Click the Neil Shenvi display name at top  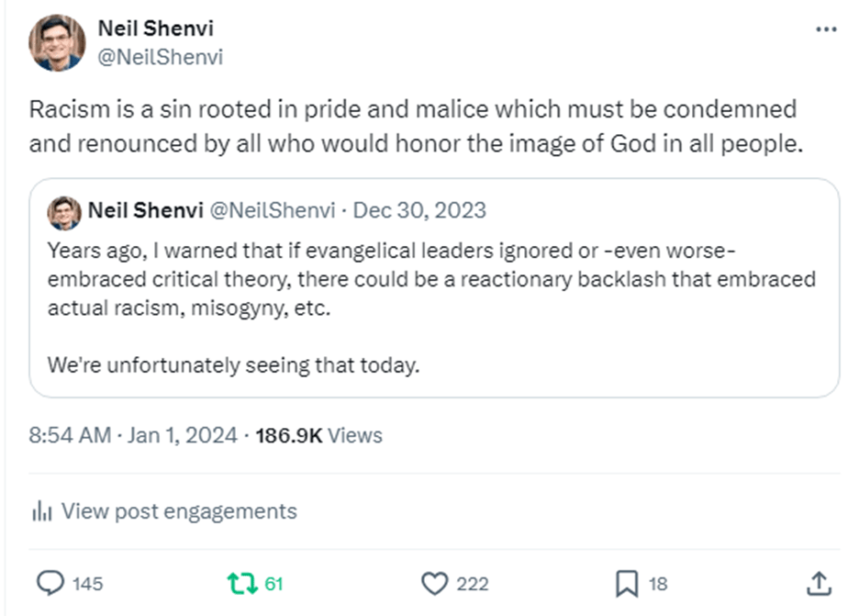pos(154,30)
